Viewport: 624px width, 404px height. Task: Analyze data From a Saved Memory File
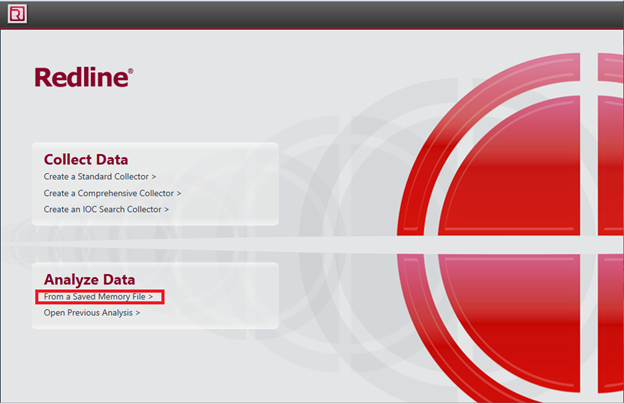pyautogui.click(x=98, y=297)
